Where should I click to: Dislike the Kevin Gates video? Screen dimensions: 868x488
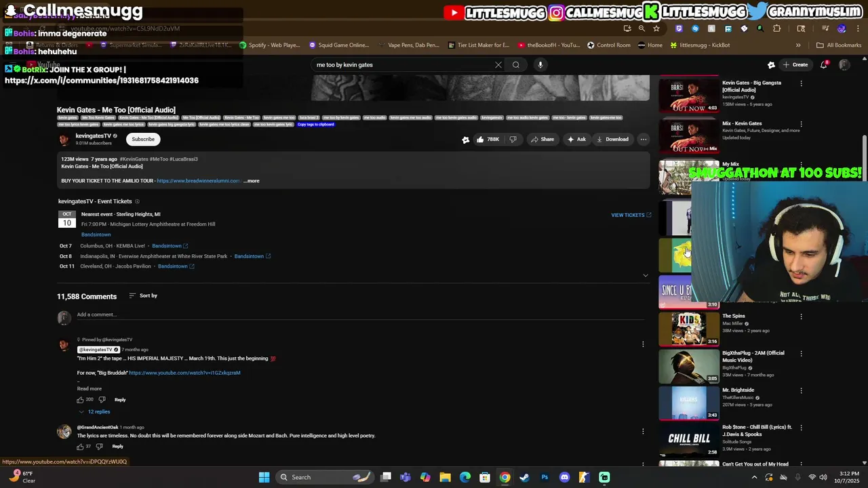click(x=513, y=140)
